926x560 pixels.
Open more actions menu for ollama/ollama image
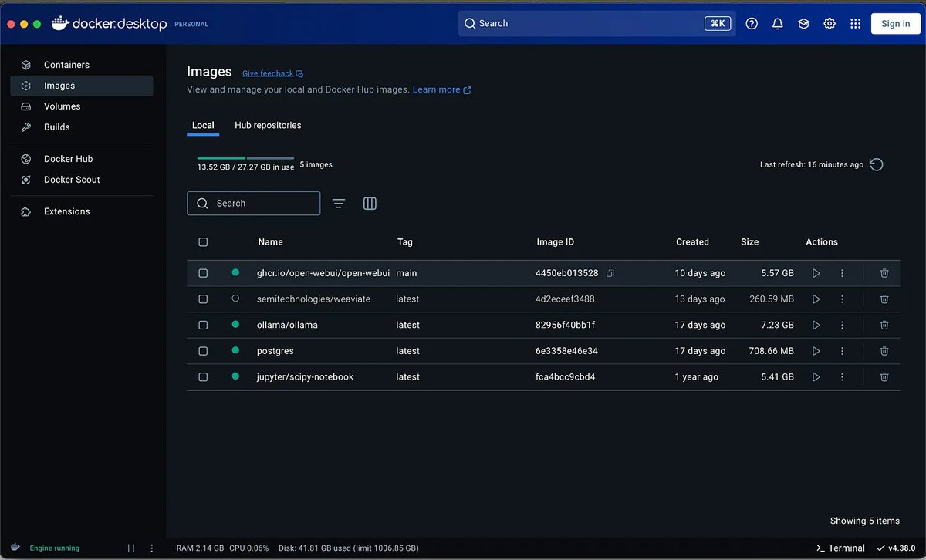(x=842, y=325)
